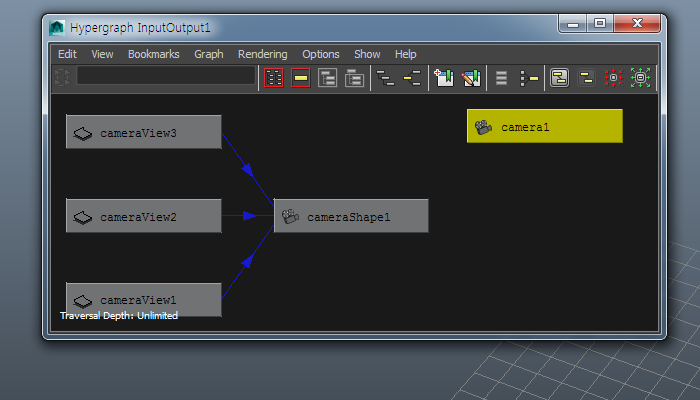The height and width of the screenshot is (400, 700).
Task: Open the Edit menu
Action: pos(67,54)
